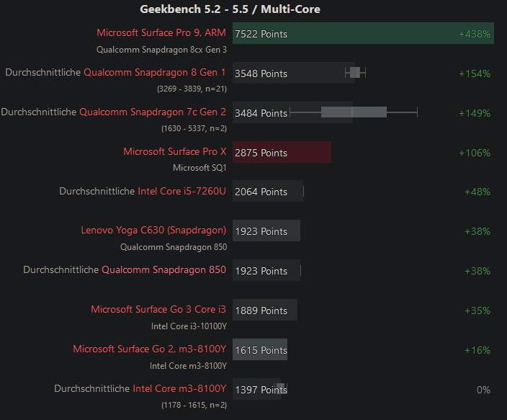The image size is (507, 420).
Task: Click the box plot for Snapdragon 7c Gen 2
Action: coord(354,112)
